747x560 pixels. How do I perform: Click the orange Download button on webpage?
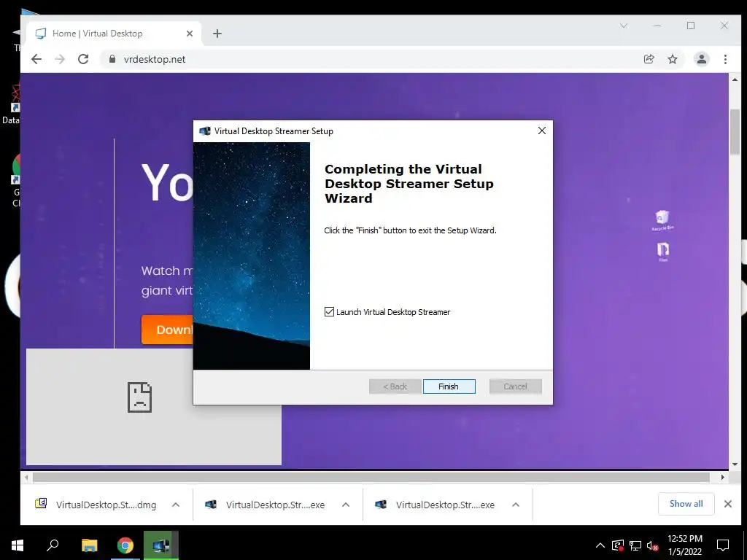tap(168, 330)
